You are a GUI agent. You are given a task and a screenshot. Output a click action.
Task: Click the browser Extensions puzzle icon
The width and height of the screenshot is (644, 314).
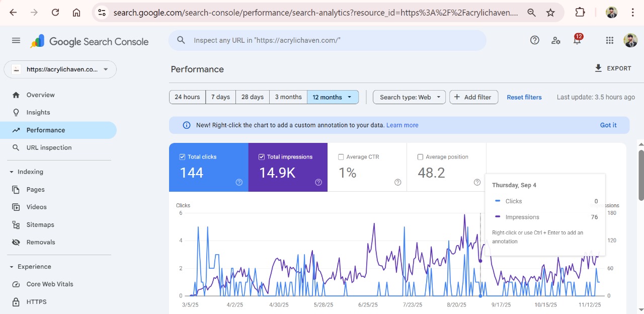(580, 13)
